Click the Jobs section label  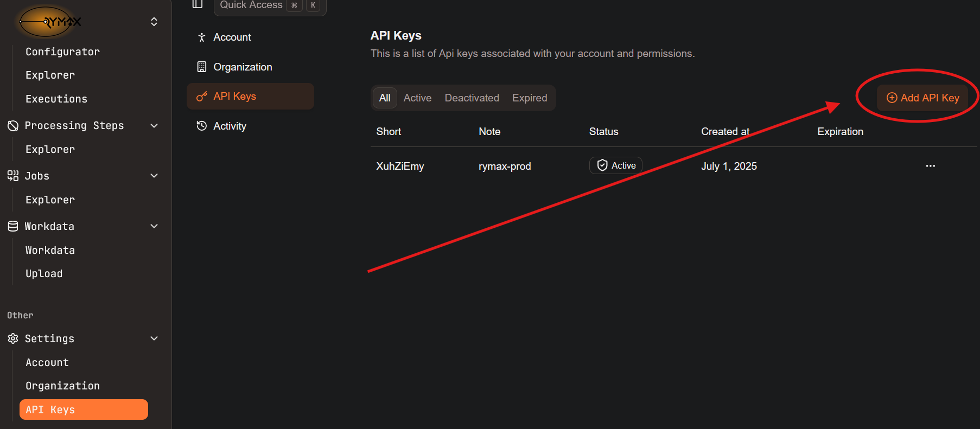(x=37, y=176)
